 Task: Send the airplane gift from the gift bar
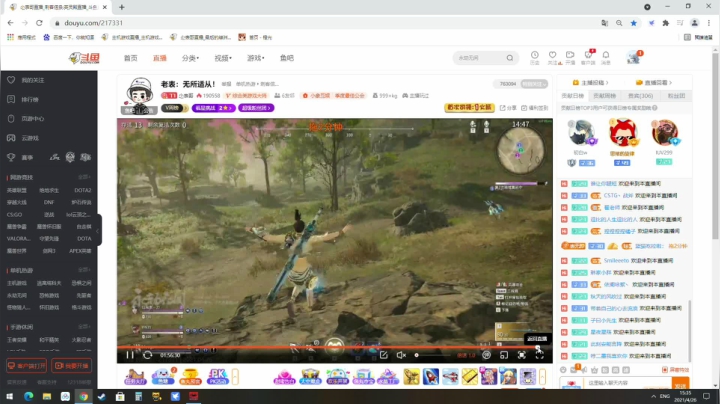coord(450,376)
